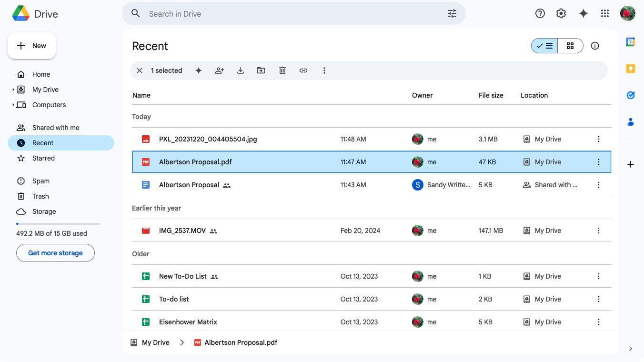Click Get more storage button

coord(55,253)
